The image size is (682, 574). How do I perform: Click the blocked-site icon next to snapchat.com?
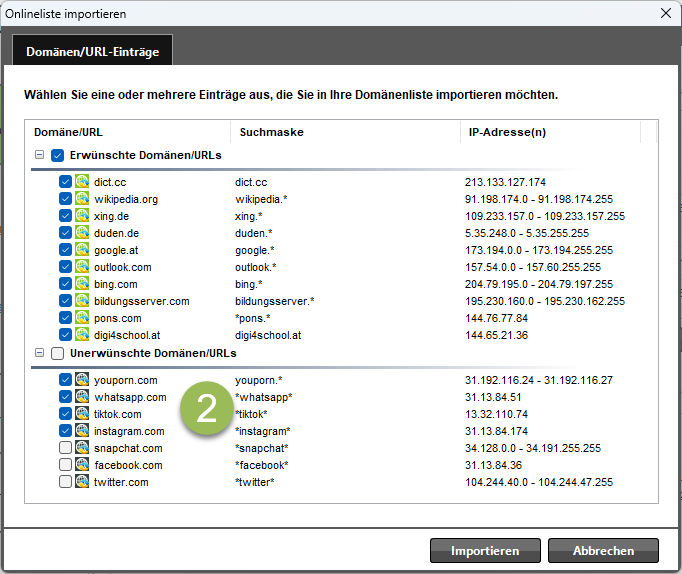coord(82,447)
